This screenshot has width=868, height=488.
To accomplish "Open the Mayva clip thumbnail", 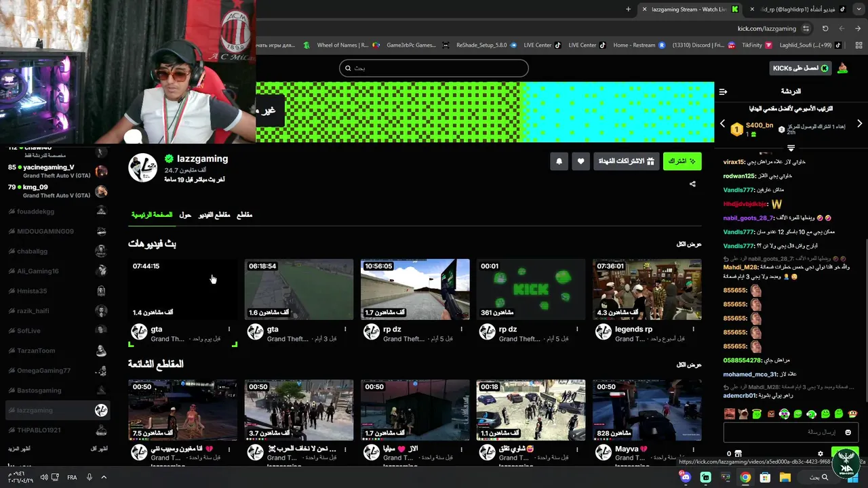I will click(647, 410).
